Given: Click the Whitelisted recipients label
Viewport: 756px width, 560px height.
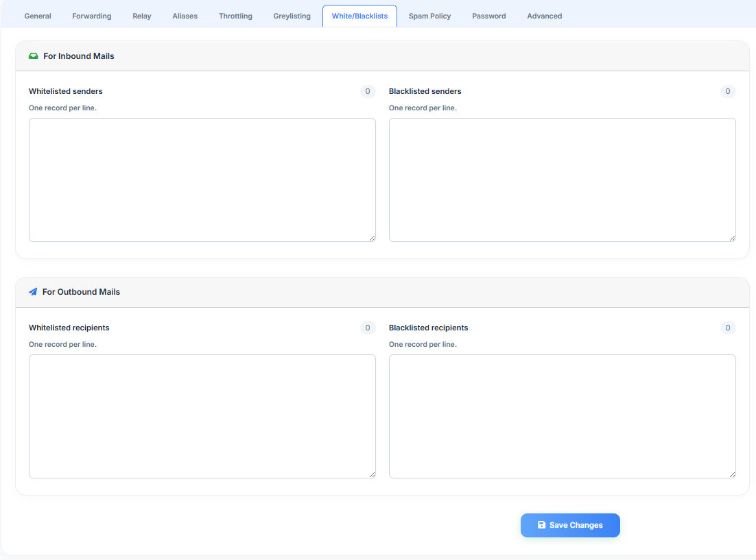Looking at the screenshot, I should coord(69,328).
